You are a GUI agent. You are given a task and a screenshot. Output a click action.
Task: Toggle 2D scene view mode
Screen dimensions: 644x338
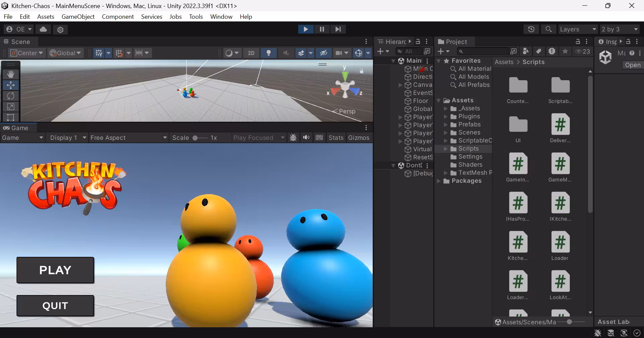pyautogui.click(x=251, y=53)
